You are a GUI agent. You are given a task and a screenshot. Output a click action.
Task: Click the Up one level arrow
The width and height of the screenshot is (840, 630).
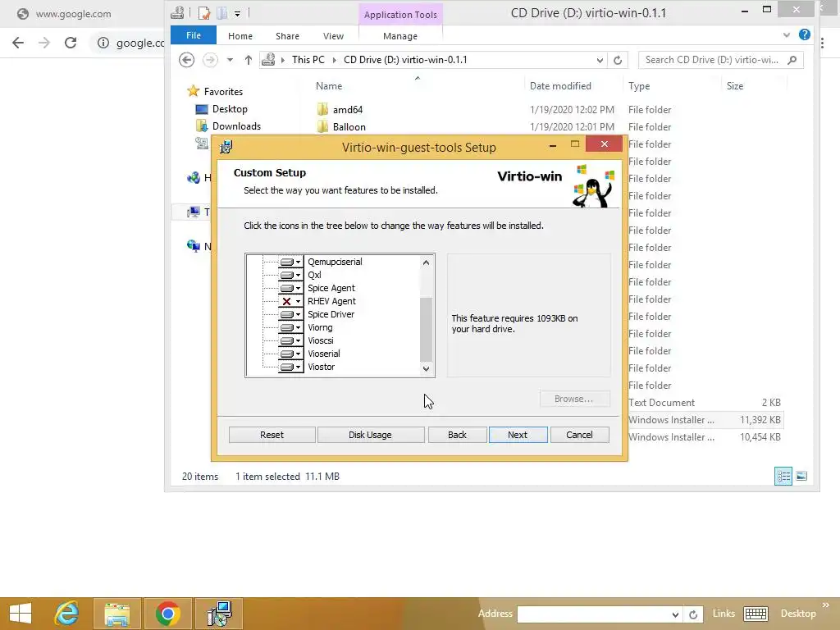point(248,60)
